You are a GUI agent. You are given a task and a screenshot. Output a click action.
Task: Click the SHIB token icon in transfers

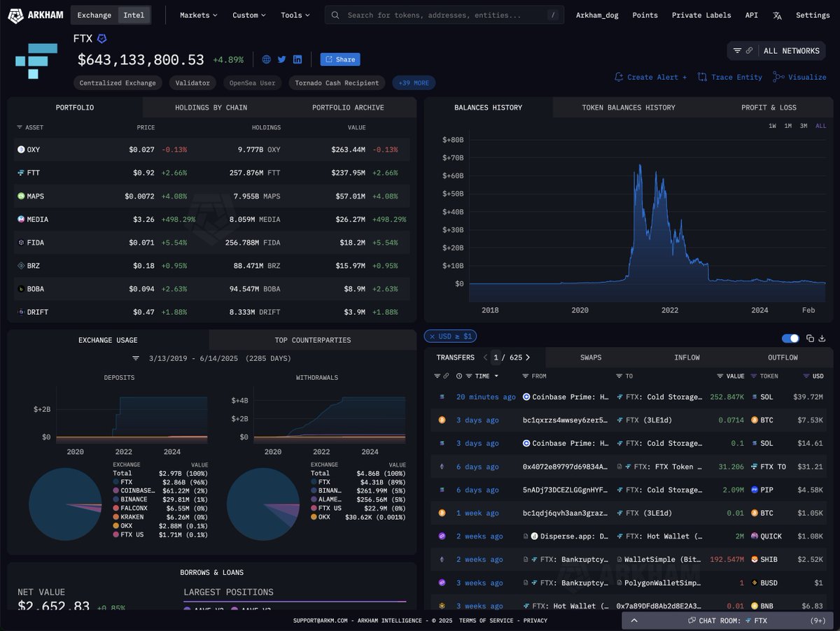755,560
